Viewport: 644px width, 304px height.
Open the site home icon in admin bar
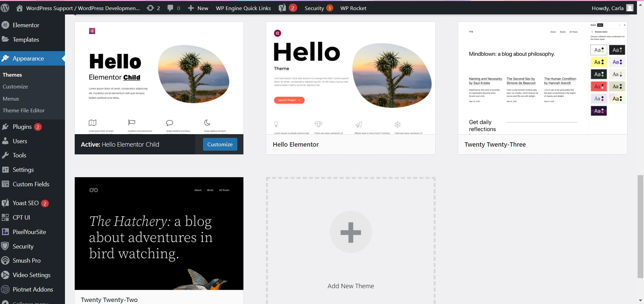tap(20, 8)
